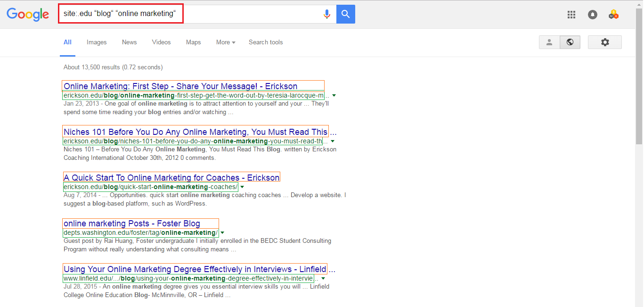This screenshot has width=644, height=307.
Task: Open the settings gear menu
Action: click(605, 42)
